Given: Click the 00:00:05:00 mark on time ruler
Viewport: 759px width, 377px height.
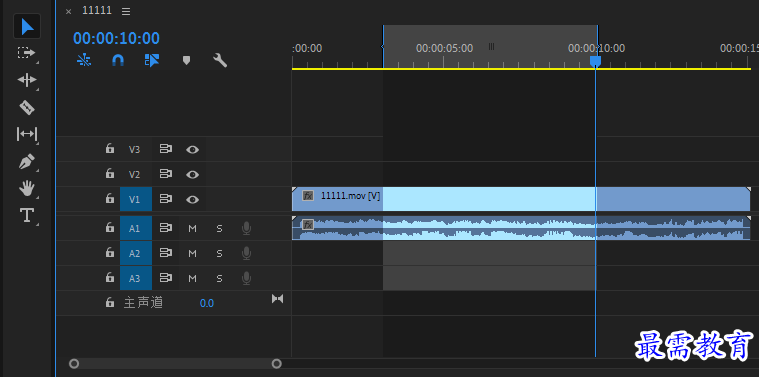Looking at the screenshot, I should click(x=444, y=48).
